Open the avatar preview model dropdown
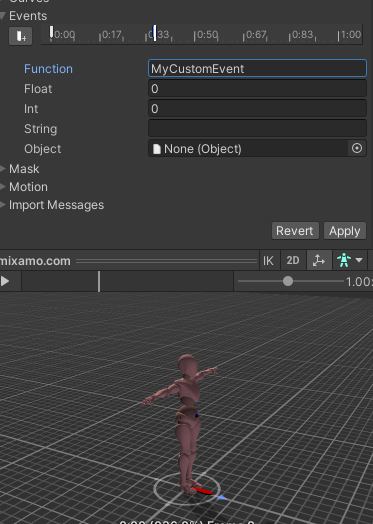This screenshot has height=524, width=373. 350,260
